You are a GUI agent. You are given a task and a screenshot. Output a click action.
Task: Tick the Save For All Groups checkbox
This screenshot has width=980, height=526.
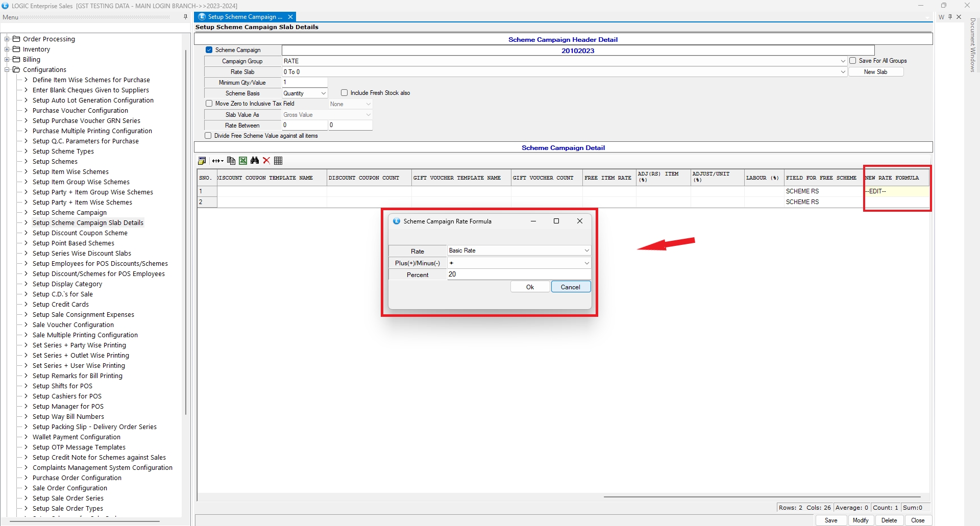coord(852,61)
